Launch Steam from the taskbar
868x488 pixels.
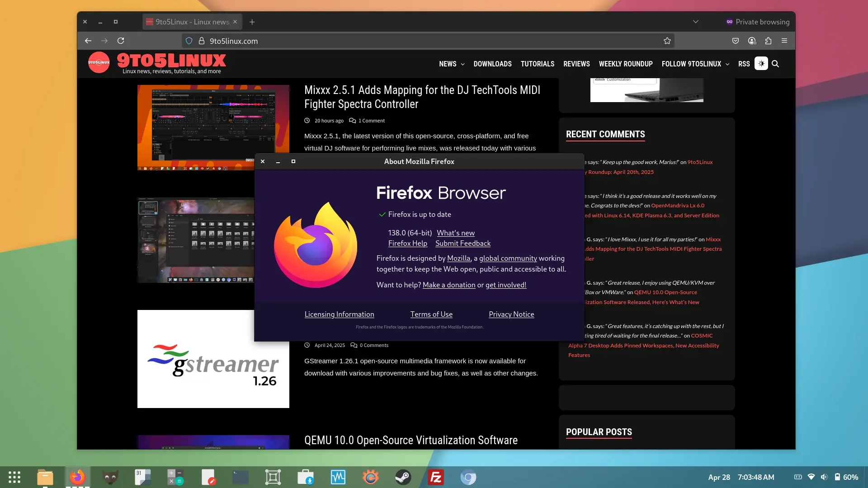click(403, 477)
